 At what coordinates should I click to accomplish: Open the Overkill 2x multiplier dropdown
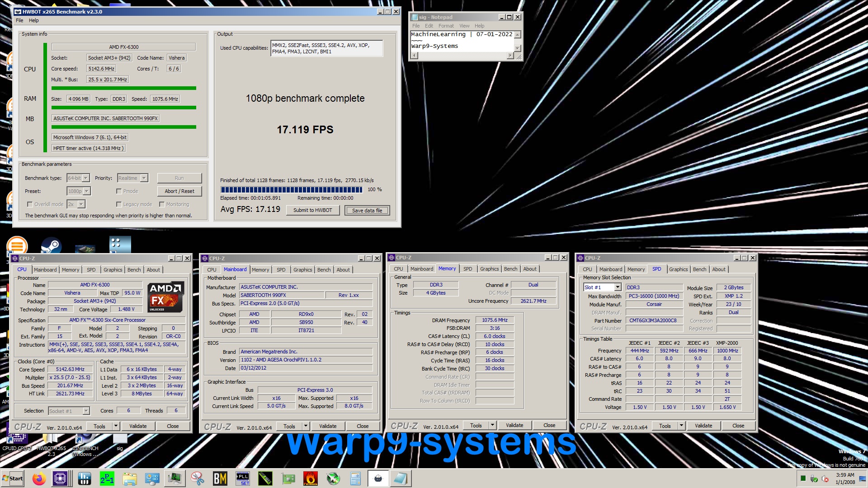point(76,204)
